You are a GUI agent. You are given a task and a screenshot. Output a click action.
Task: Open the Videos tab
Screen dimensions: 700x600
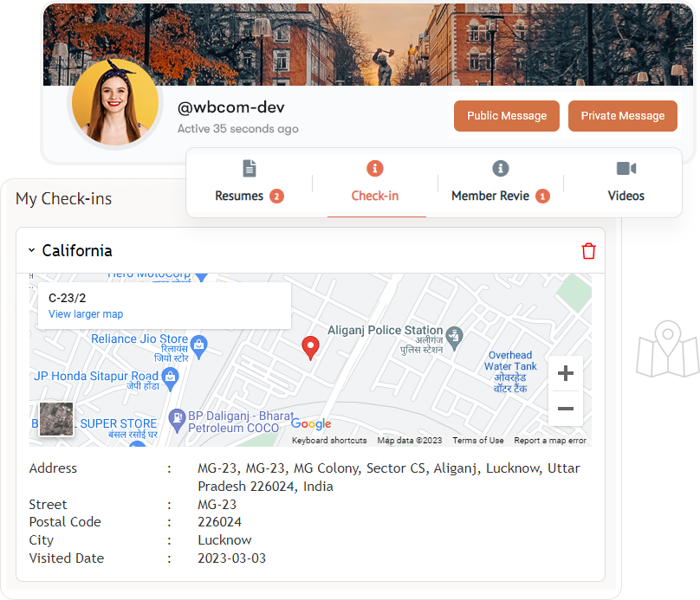click(x=626, y=196)
